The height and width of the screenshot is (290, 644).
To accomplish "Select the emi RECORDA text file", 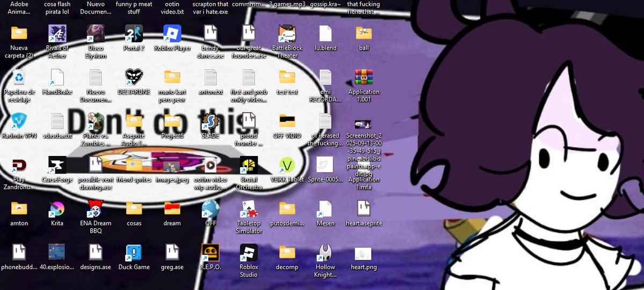I will coord(325,77).
